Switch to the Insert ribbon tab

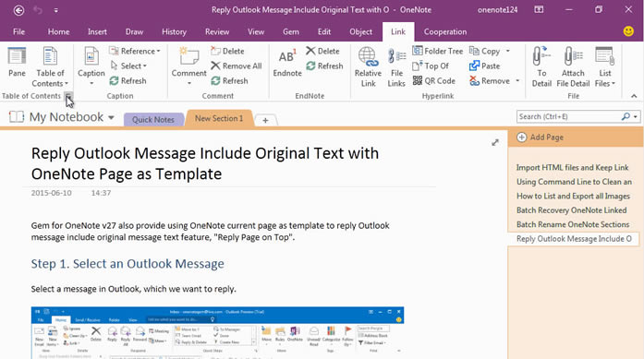pyautogui.click(x=97, y=31)
